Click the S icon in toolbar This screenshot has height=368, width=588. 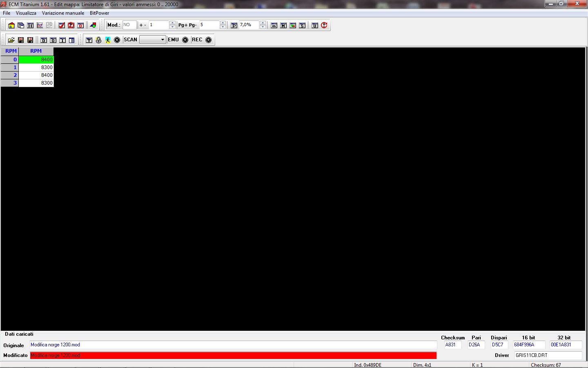pos(302,25)
